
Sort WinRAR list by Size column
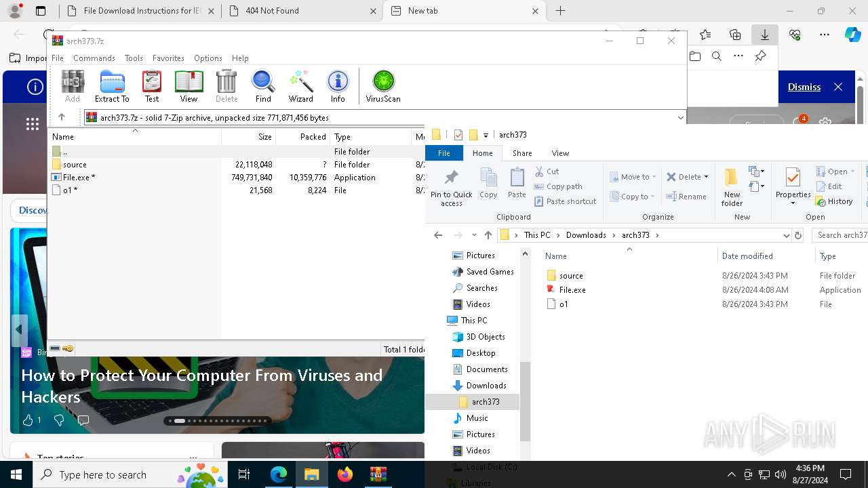click(x=249, y=137)
